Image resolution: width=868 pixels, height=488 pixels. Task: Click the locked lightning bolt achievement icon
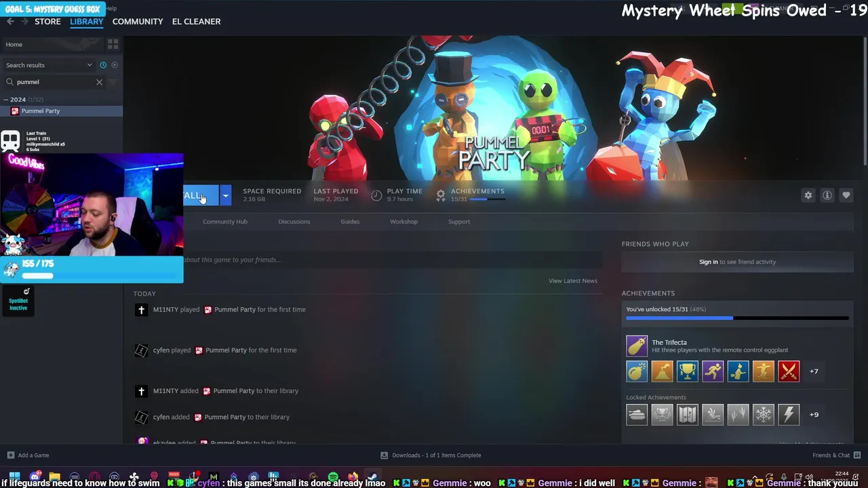point(789,415)
